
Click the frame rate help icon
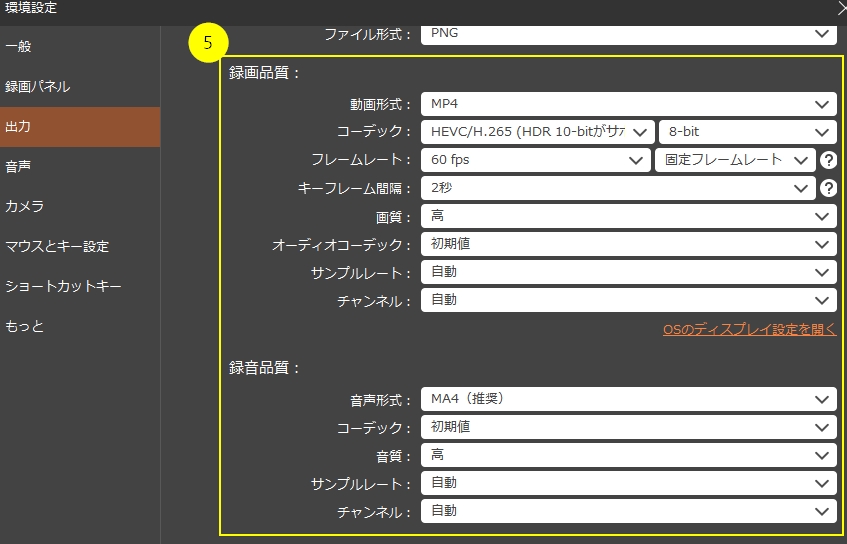coord(828,160)
